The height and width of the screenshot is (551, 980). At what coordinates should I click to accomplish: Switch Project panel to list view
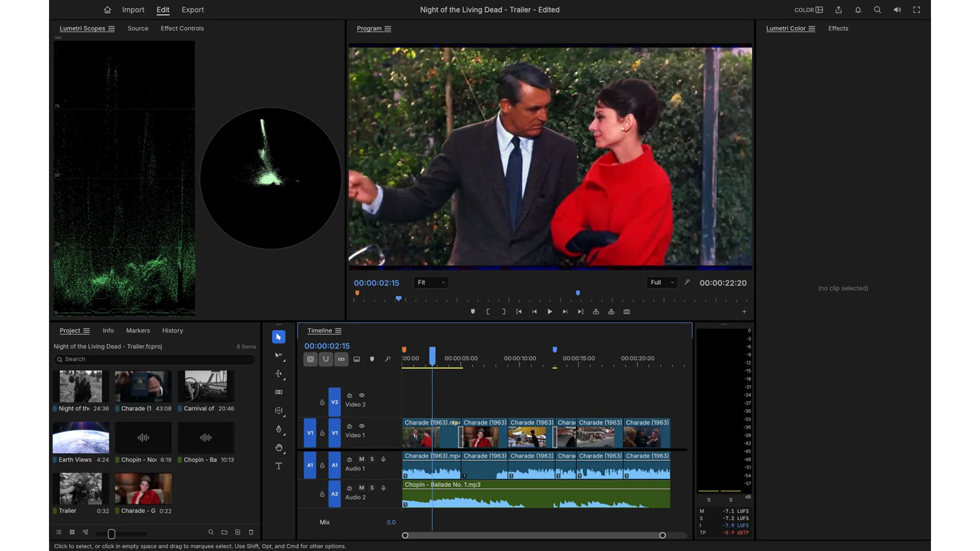click(x=59, y=532)
